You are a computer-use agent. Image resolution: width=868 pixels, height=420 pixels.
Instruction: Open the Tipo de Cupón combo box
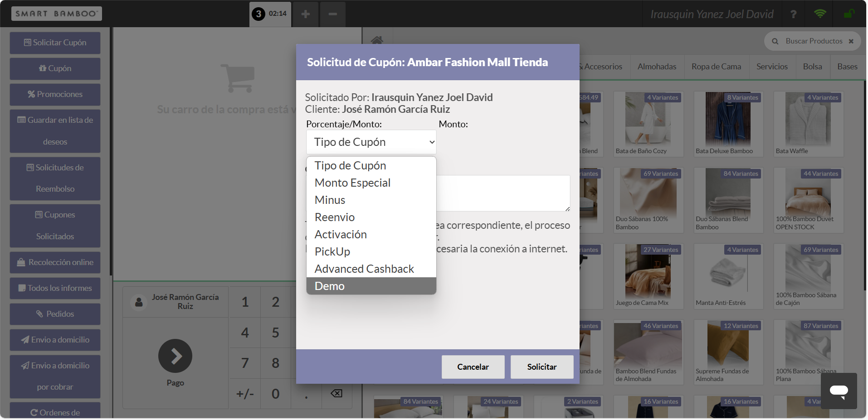tap(371, 142)
